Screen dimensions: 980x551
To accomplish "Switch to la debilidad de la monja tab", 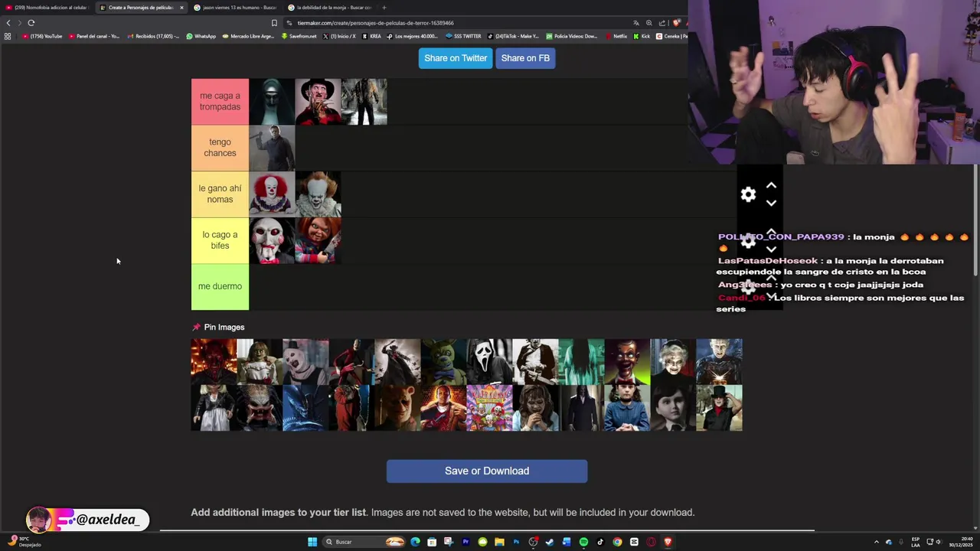I will pyautogui.click(x=329, y=8).
